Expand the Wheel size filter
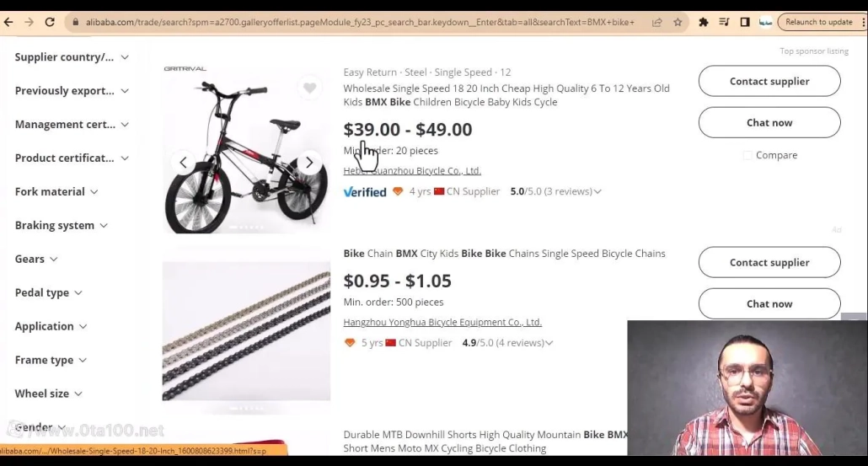Viewport: 868px width, 466px height. coord(48,394)
